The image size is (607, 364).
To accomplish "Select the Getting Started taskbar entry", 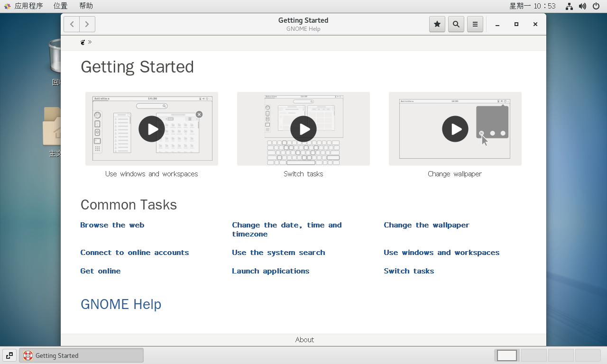I will pyautogui.click(x=81, y=355).
